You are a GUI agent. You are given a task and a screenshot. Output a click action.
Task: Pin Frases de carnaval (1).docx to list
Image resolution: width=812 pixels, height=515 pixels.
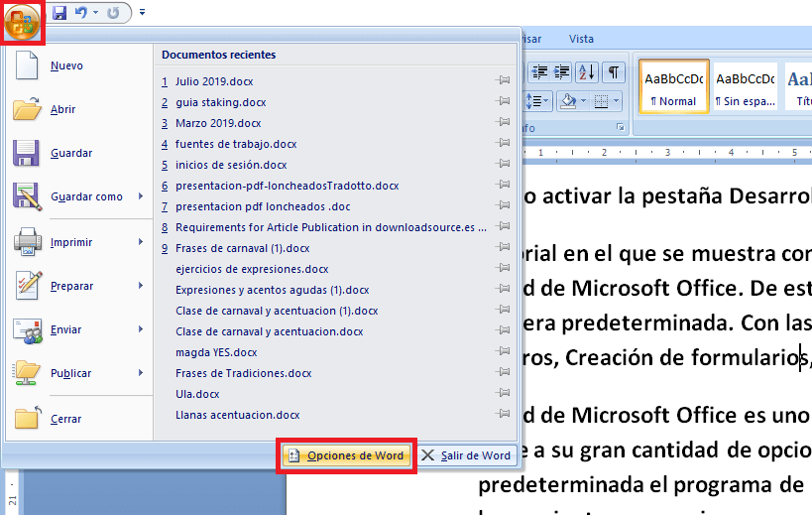coord(503,247)
